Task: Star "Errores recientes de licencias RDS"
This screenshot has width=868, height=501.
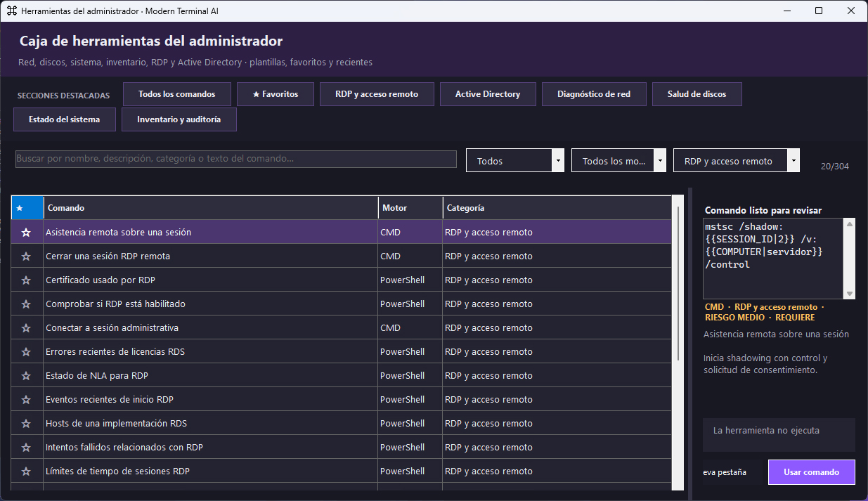Action: (x=27, y=351)
